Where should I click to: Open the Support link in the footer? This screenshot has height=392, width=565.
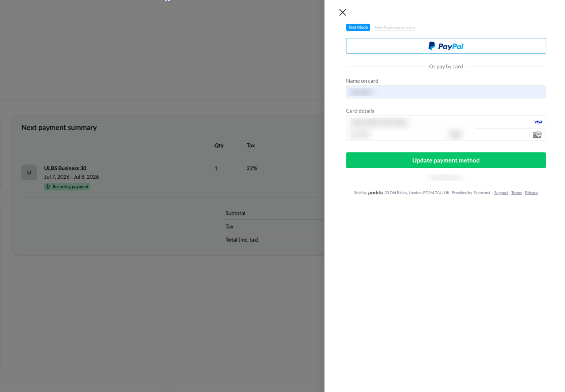501,193
